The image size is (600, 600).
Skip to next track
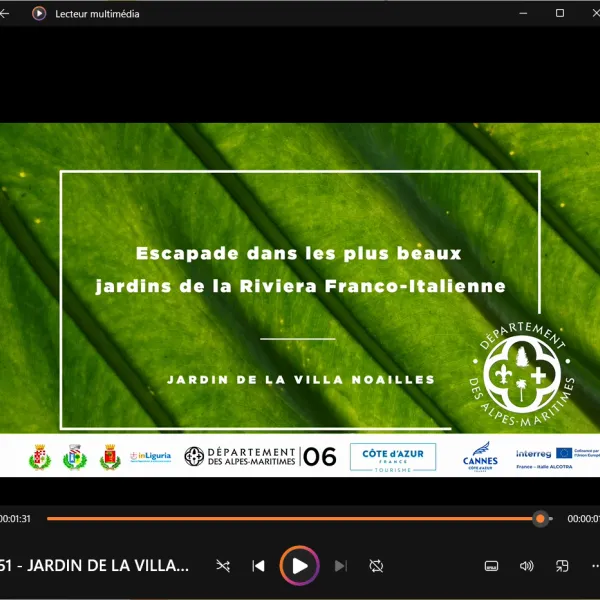341,566
